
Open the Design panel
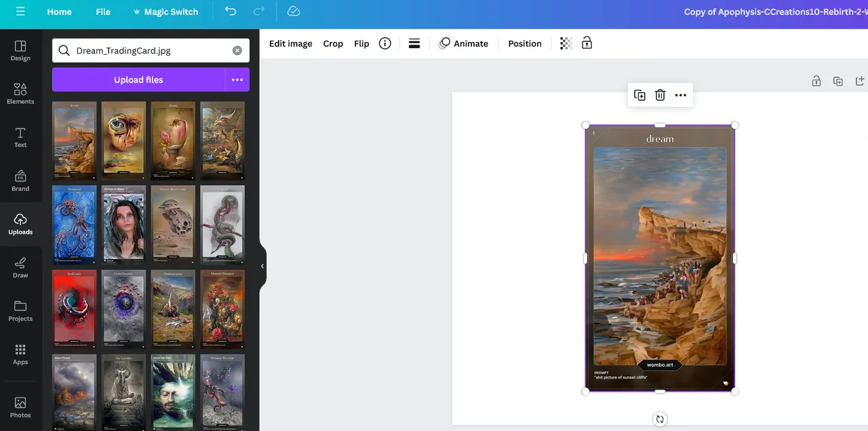(20, 51)
